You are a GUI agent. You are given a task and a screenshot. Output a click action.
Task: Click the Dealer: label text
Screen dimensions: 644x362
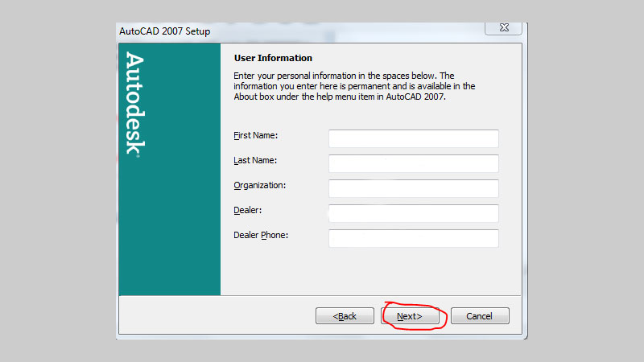pyautogui.click(x=248, y=210)
